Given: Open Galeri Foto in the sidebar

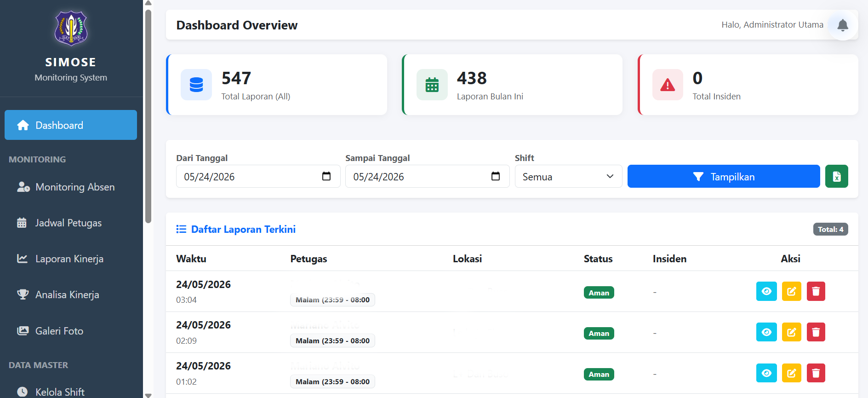Looking at the screenshot, I should click(71, 331).
